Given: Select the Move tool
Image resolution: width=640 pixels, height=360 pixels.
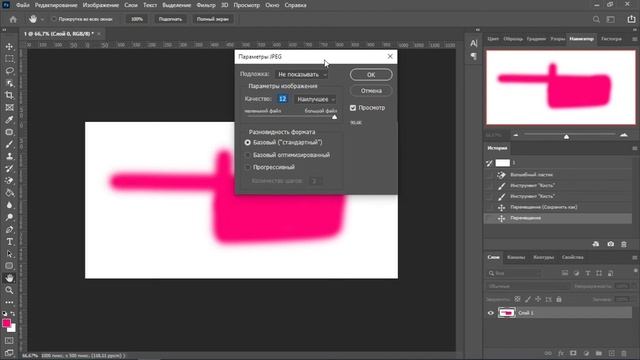Looking at the screenshot, I should tap(9, 47).
